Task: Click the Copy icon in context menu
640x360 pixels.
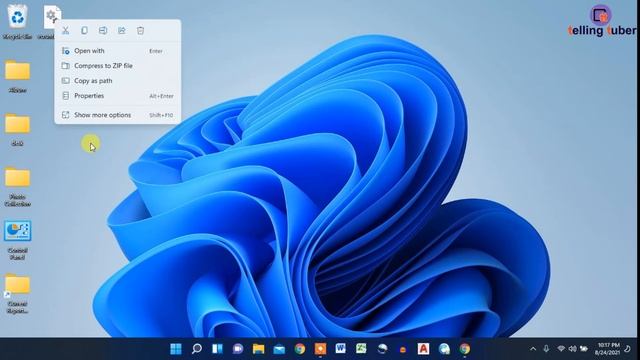Action: pyautogui.click(x=84, y=31)
